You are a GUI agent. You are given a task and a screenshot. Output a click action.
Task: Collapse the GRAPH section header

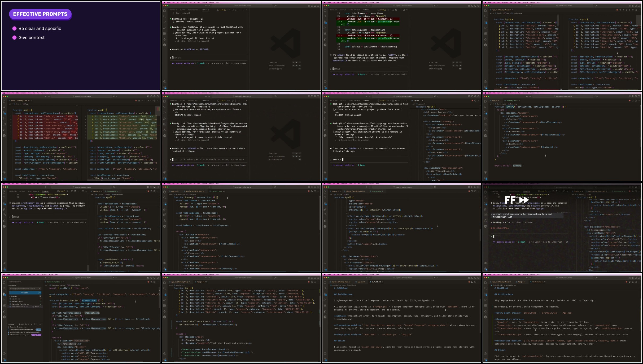click(x=12, y=324)
